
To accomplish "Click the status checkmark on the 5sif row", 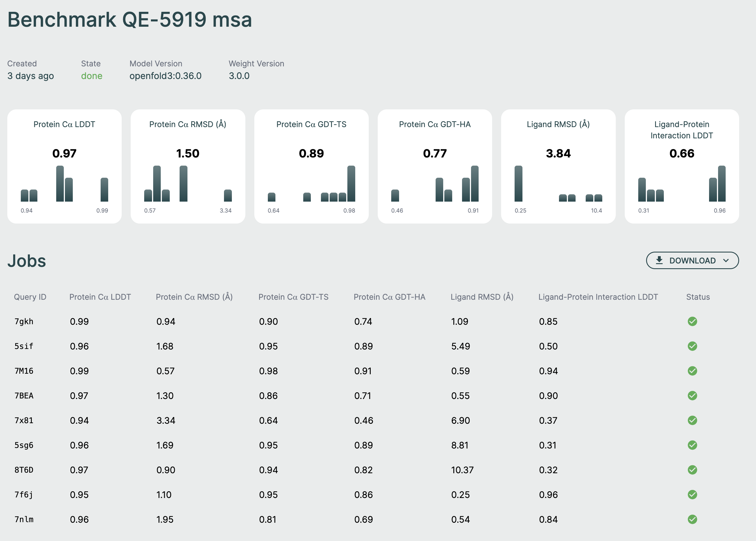I will pos(693,346).
